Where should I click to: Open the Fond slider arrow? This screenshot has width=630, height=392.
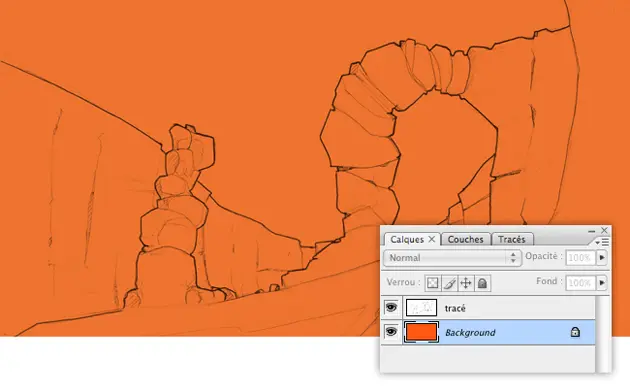pyautogui.click(x=602, y=282)
